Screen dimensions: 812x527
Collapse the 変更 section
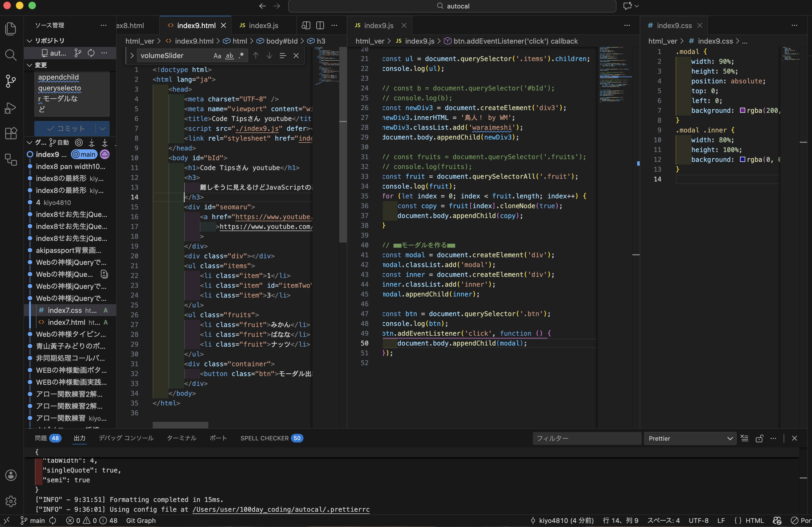pos(30,65)
